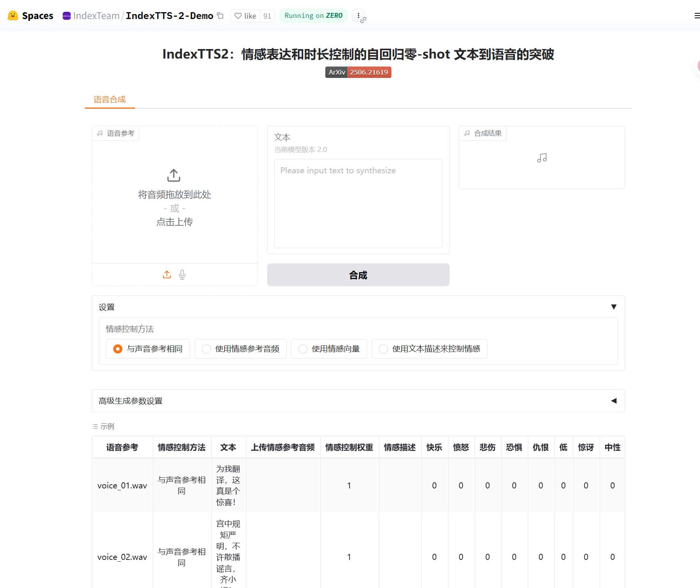This screenshot has width=700, height=588.
Task: Open the hamburger menu at top right
Action: (697, 16)
